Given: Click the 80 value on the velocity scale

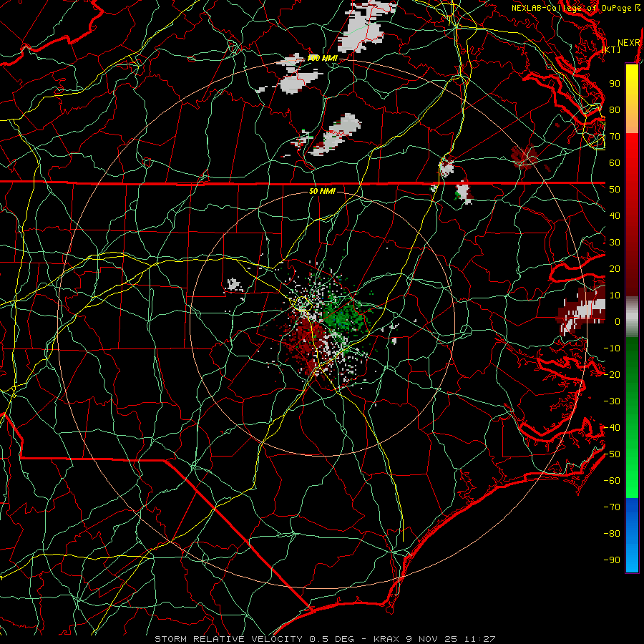Looking at the screenshot, I should [x=615, y=110].
